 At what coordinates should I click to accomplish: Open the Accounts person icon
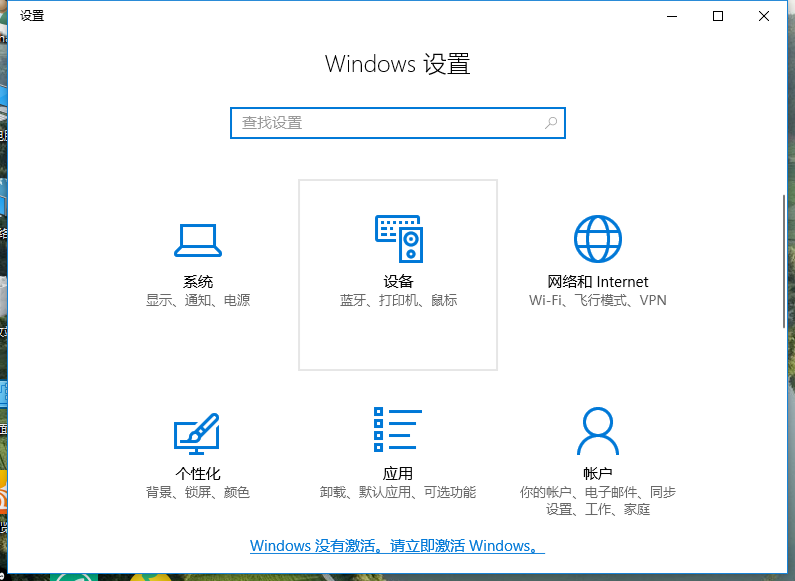(x=598, y=432)
